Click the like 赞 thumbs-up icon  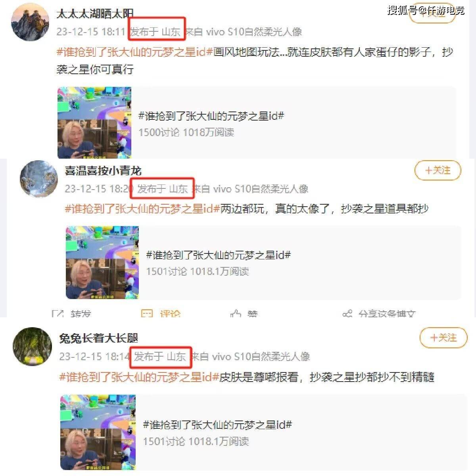[236, 314]
